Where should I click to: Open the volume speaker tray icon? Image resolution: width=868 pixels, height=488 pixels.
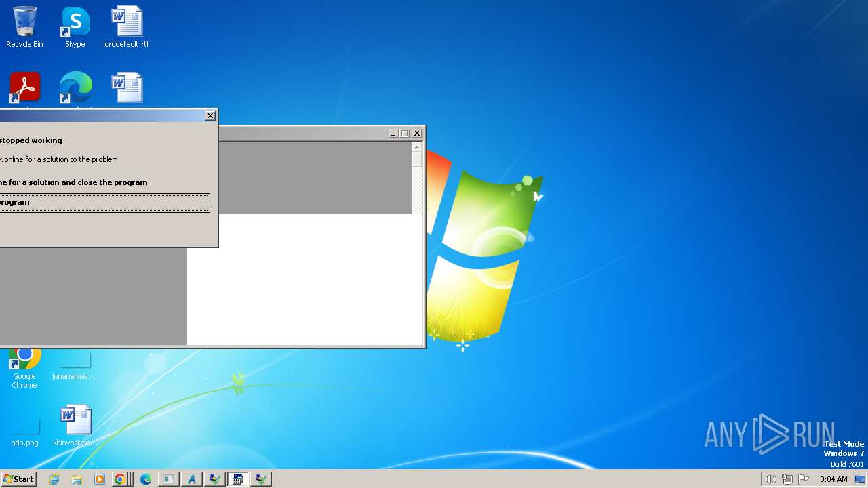[x=770, y=479]
